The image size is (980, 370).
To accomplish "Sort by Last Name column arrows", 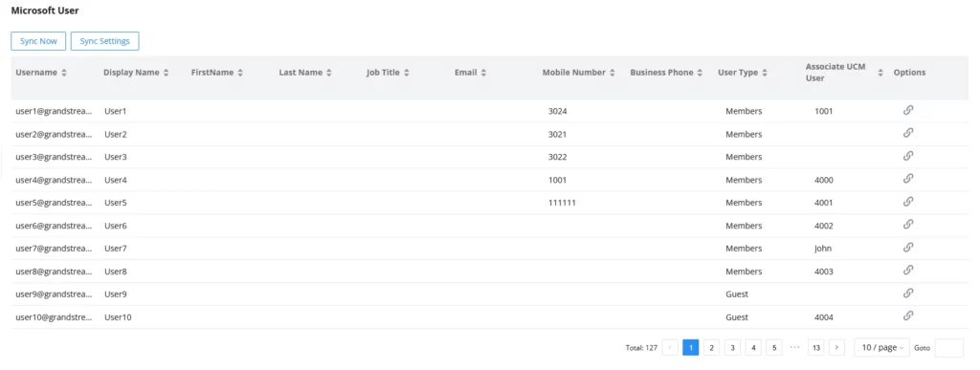I will [x=329, y=73].
